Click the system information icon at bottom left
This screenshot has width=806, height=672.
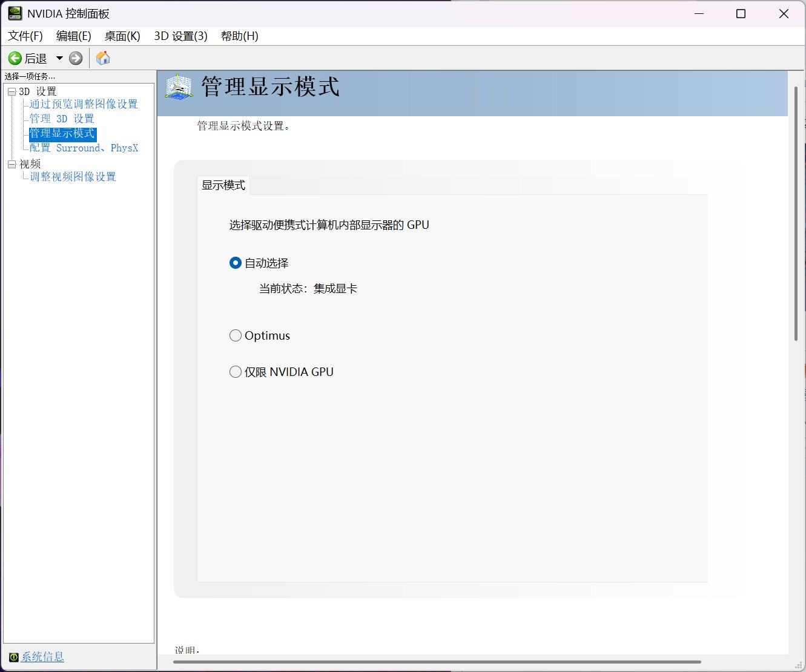pyautogui.click(x=13, y=657)
